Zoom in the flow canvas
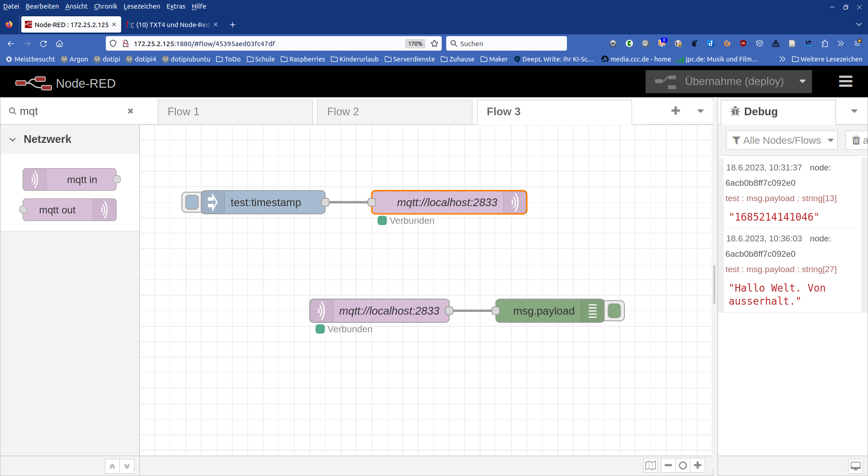The image size is (868, 476). [698, 465]
